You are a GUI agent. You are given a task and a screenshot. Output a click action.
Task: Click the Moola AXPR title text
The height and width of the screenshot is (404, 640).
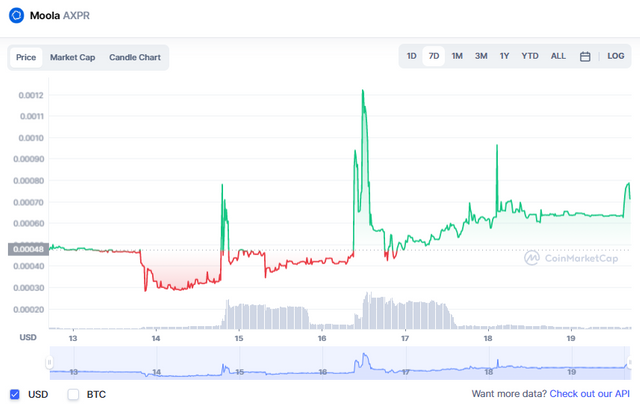60,16
